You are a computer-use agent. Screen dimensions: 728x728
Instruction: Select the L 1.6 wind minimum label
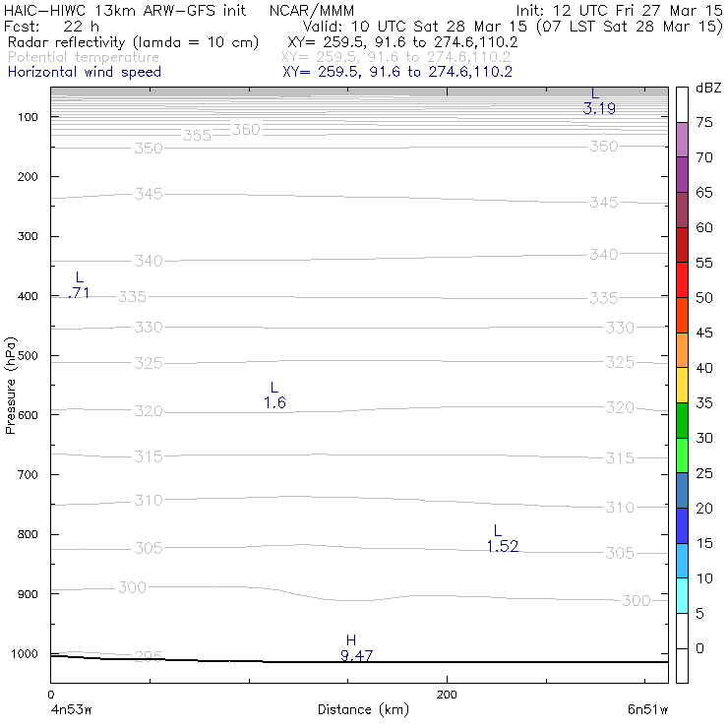[274, 395]
